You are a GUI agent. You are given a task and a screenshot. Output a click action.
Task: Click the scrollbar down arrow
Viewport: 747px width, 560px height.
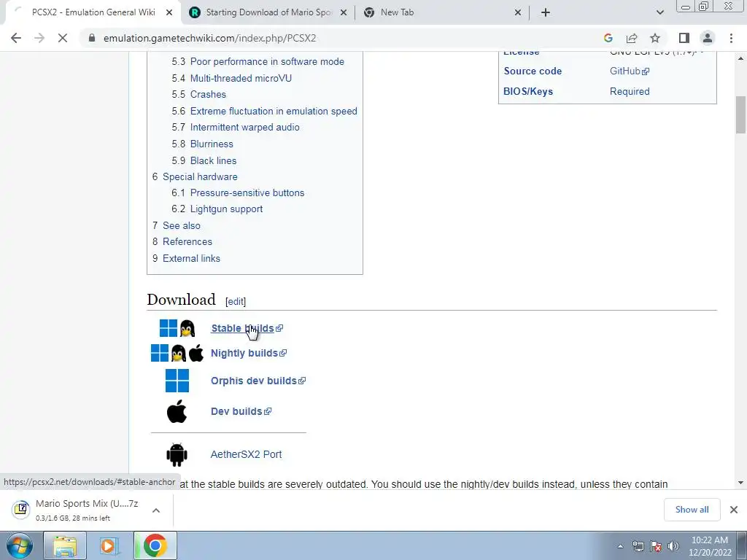741,483
